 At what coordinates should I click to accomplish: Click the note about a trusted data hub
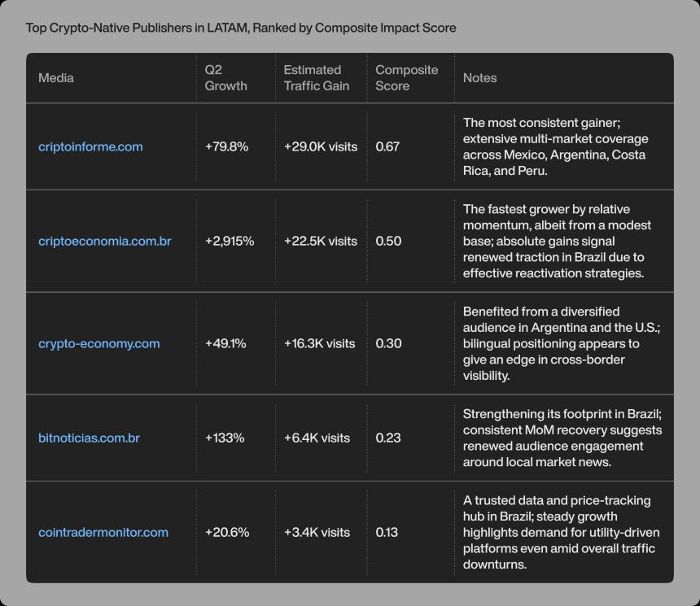pyautogui.click(x=562, y=532)
